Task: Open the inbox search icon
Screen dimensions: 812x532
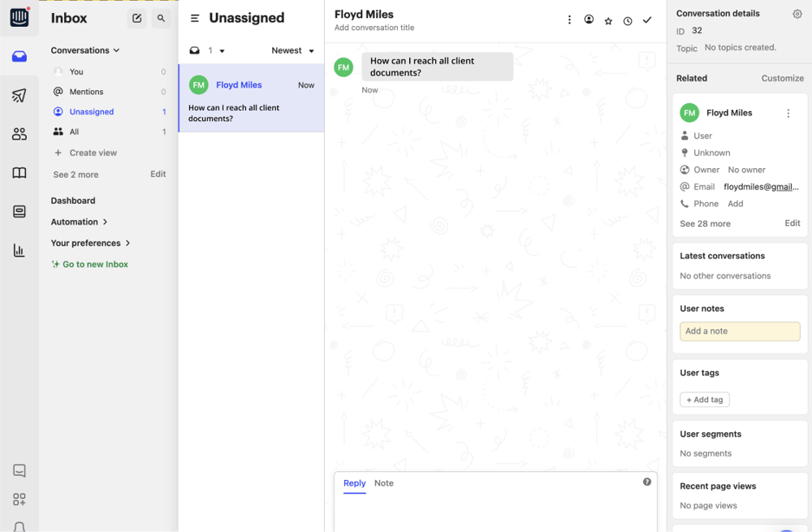Action: [161, 18]
